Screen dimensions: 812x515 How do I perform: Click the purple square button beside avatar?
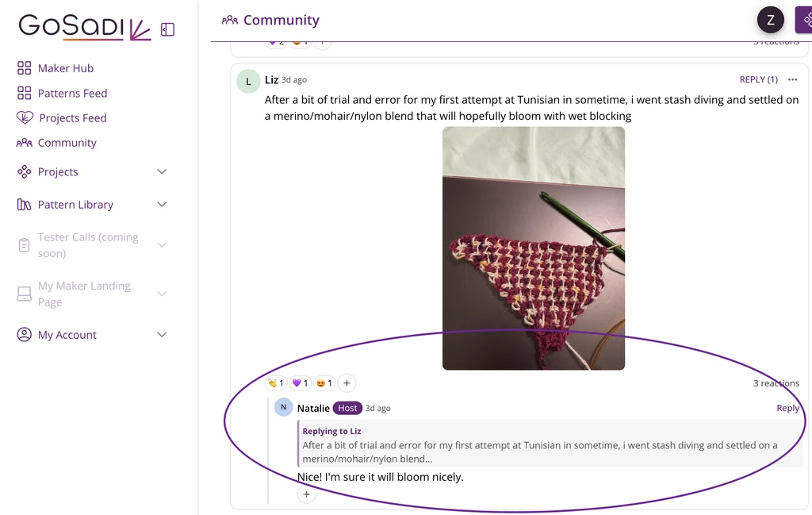[x=804, y=20]
